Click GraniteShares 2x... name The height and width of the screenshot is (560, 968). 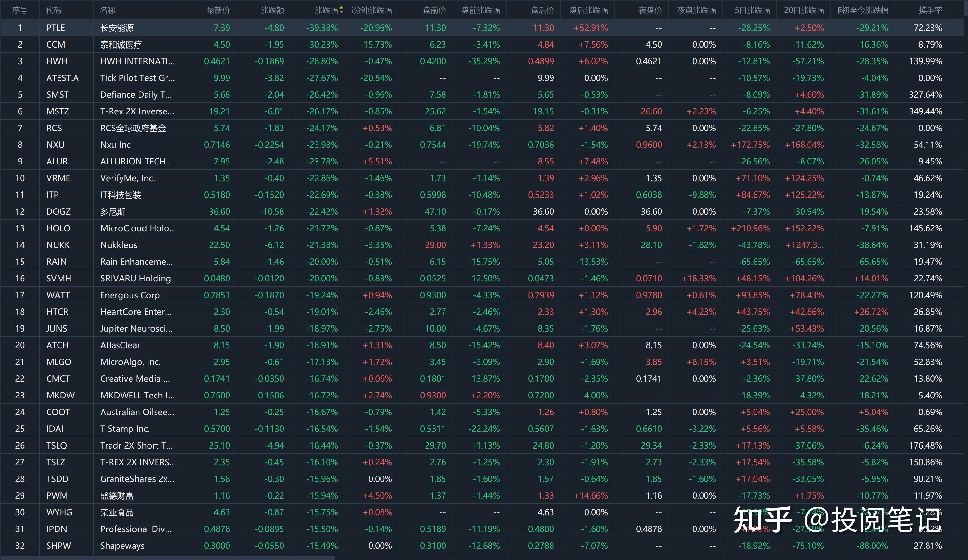(x=137, y=479)
